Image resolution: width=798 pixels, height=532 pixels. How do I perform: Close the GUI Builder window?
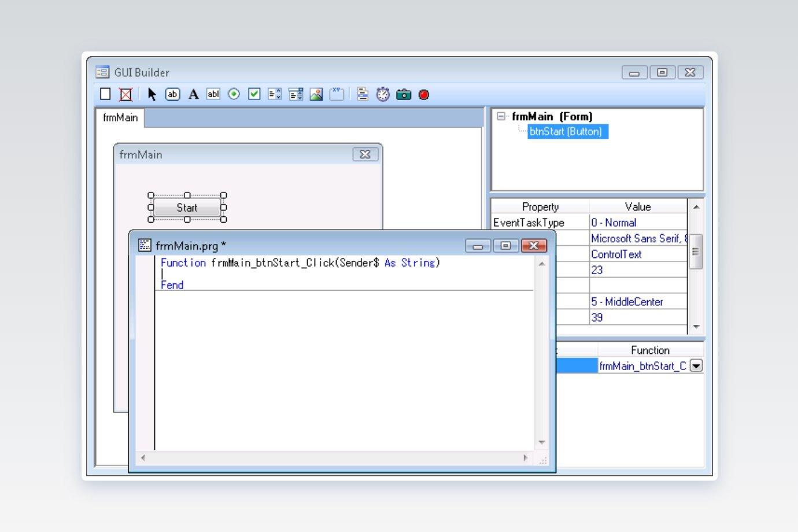point(690,72)
